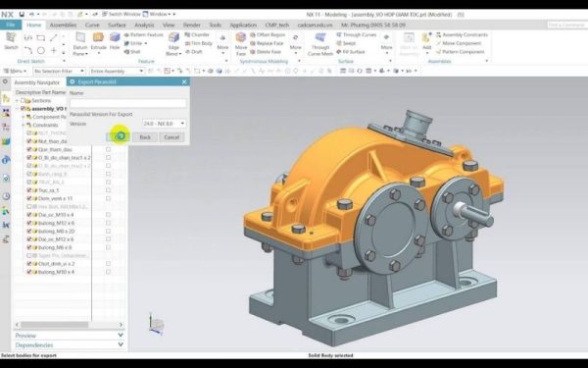This screenshot has height=368, width=588.
Task: Click the Move Component tool
Action: 459,43
